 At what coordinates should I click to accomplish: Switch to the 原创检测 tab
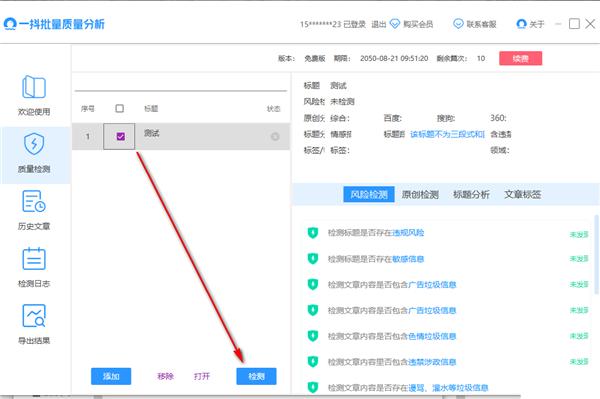420,194
